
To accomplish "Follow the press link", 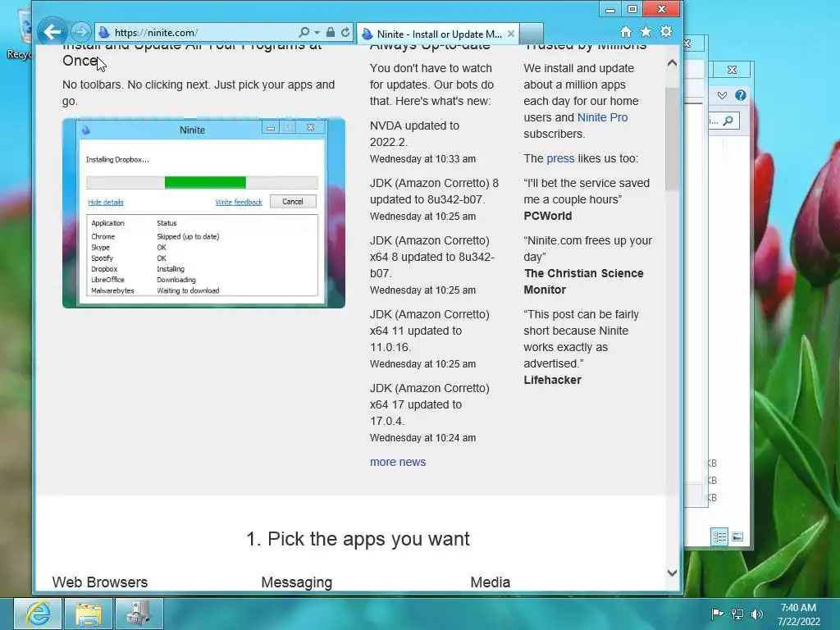I will (x=560, y=158).
